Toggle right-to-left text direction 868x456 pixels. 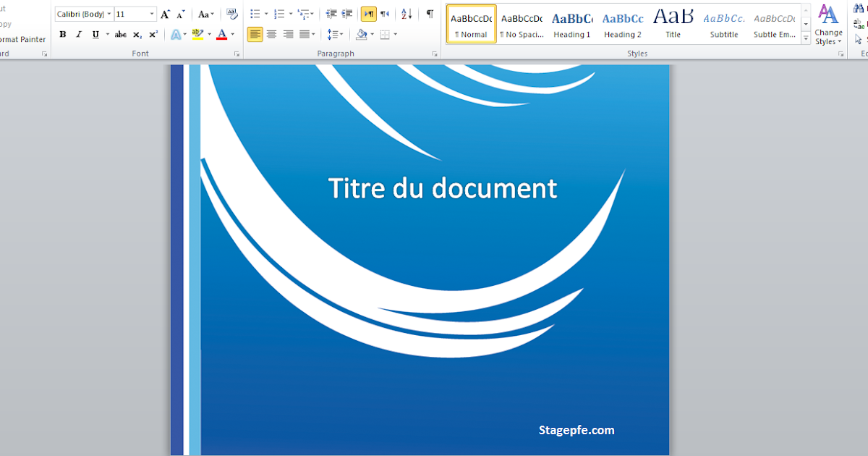click(385, 14)
